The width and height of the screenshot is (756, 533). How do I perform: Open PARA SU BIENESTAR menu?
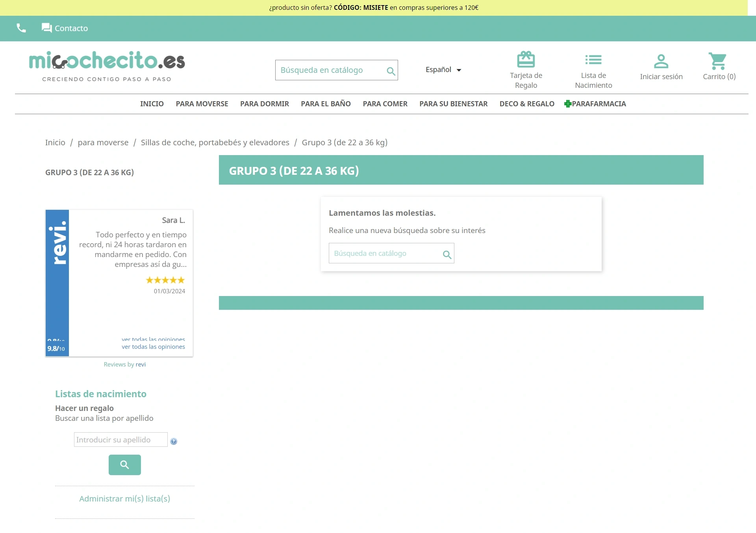[x=453, y=104]
